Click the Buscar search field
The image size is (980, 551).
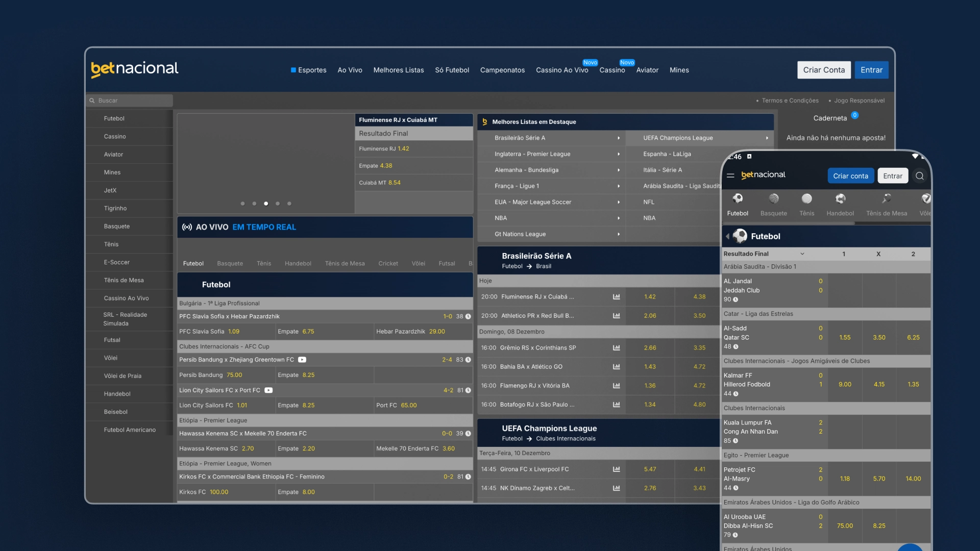pos(130,101)
